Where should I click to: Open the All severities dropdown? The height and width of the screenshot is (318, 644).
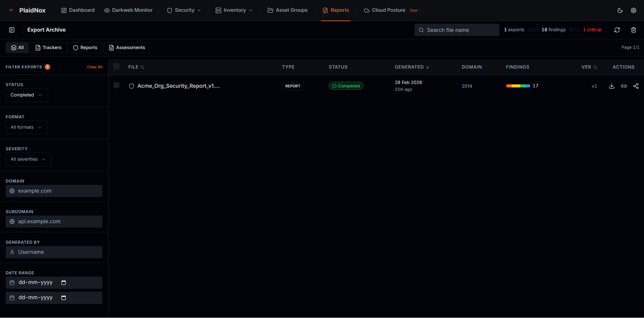click(29, 159)
